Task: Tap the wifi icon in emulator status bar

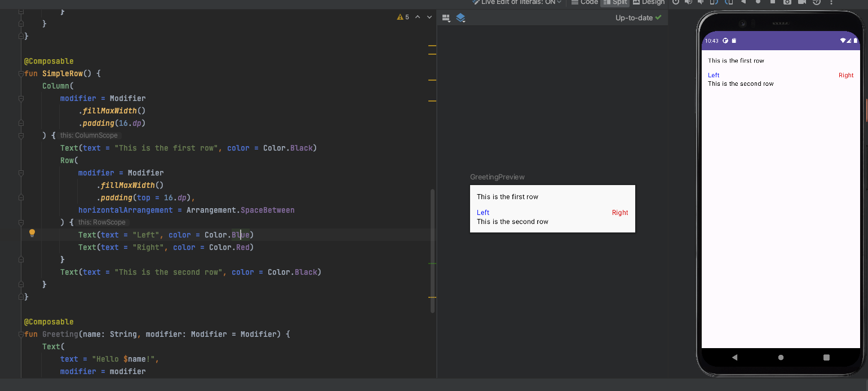Action: 843,41
